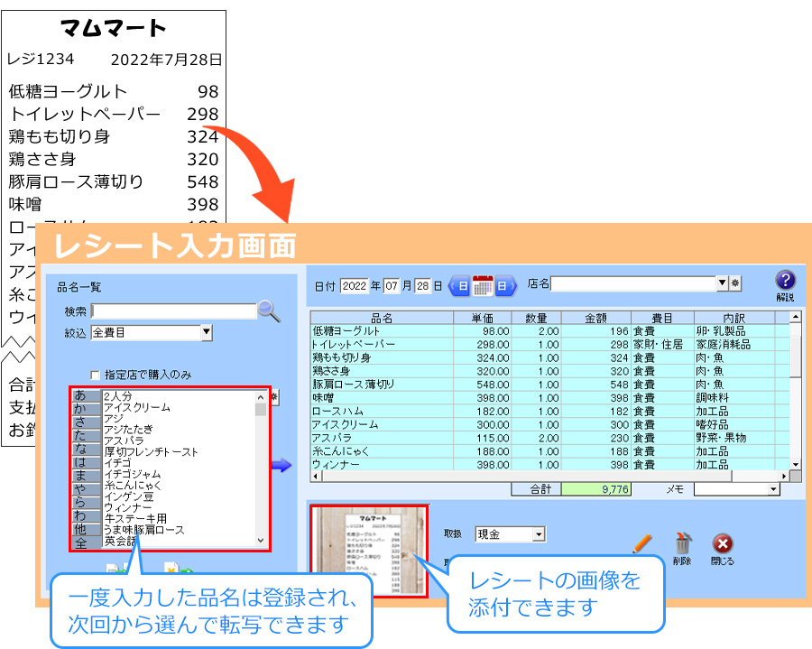
Task: Open the メモ dropdown
Action: [774, 489]
